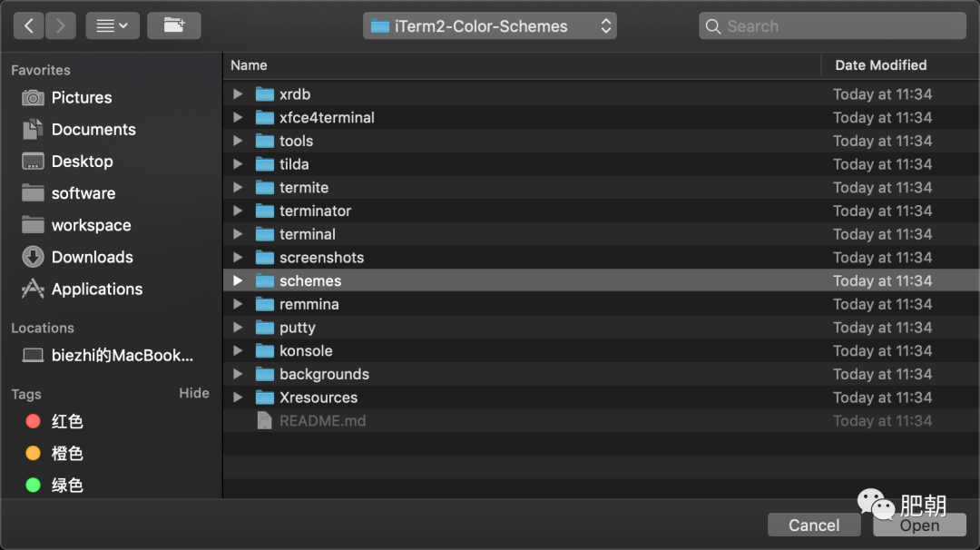Hide the Tags section
This screenshot has width=980, height=550.
194,393
